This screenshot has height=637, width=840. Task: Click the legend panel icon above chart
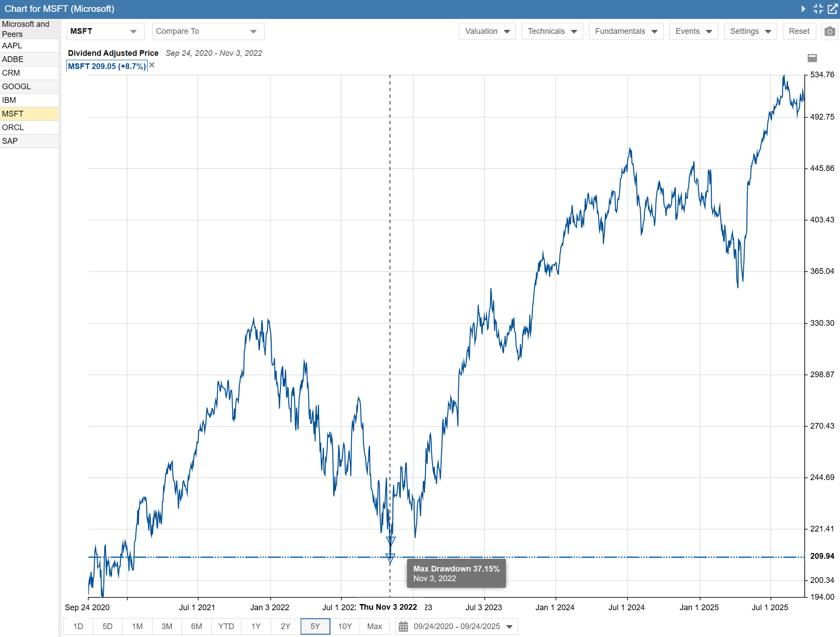(812, 58)
